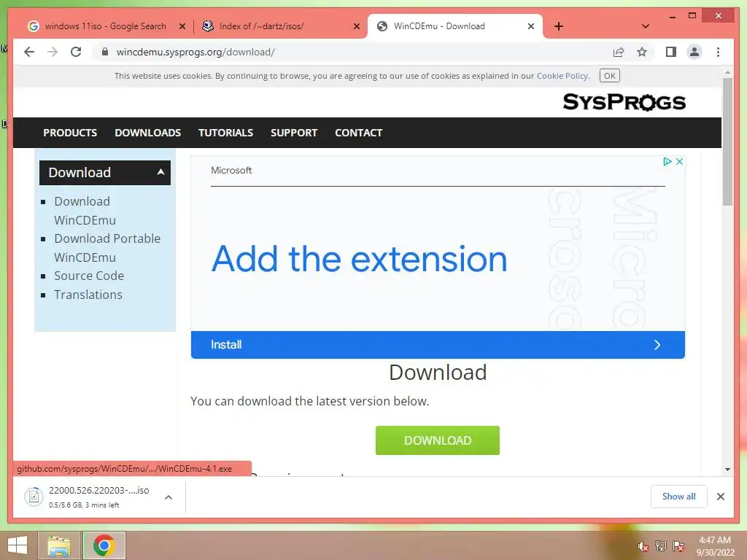Screen dimensions: 747x560
Task: Open the Chrome profile avatar menu
Action: pos(694,52)
